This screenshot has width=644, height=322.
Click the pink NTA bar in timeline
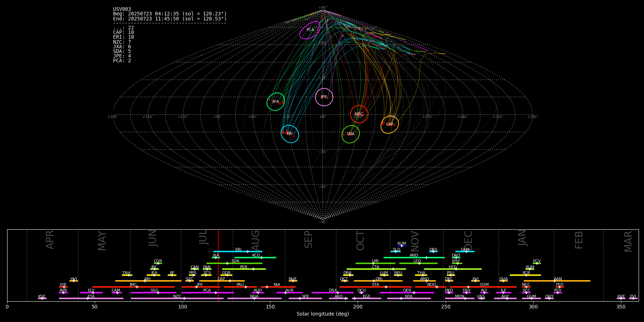[x=409, y=298]
